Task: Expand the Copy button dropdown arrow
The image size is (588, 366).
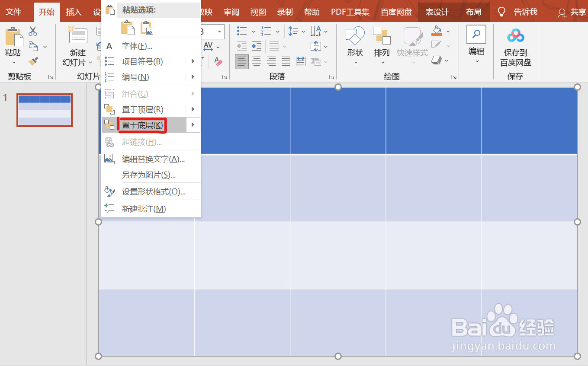Action: pyautogui.click(x=45, y=47)
